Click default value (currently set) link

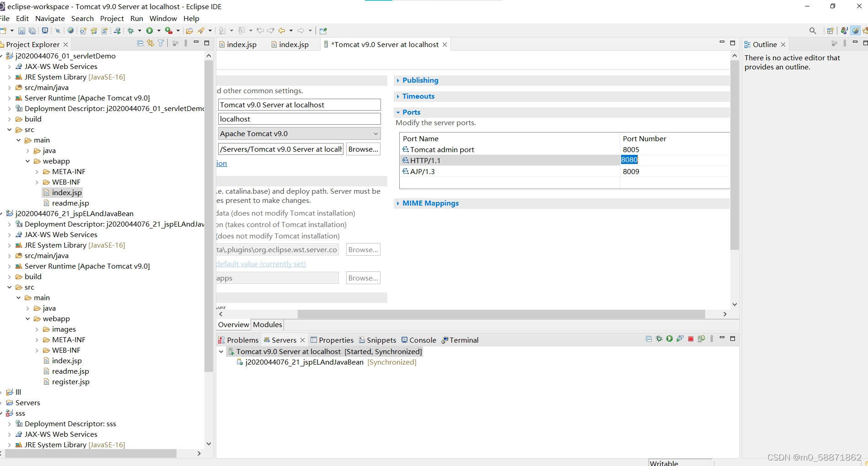261,264
